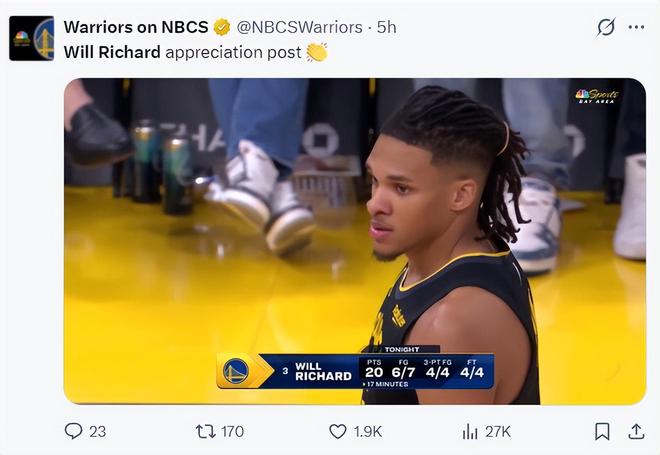This screenshot has height=455, width=660.
Task: Click the 27K views count
Action: tap(498, 431)
